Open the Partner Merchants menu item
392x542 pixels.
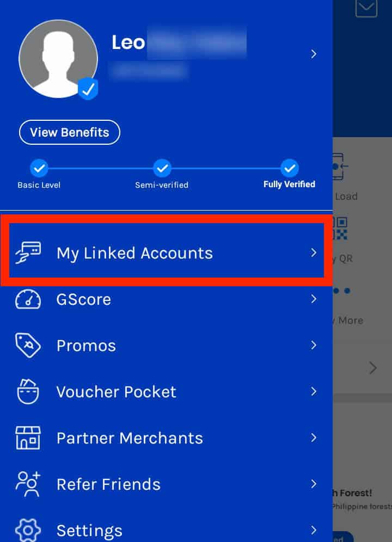[x=166, y=438]
